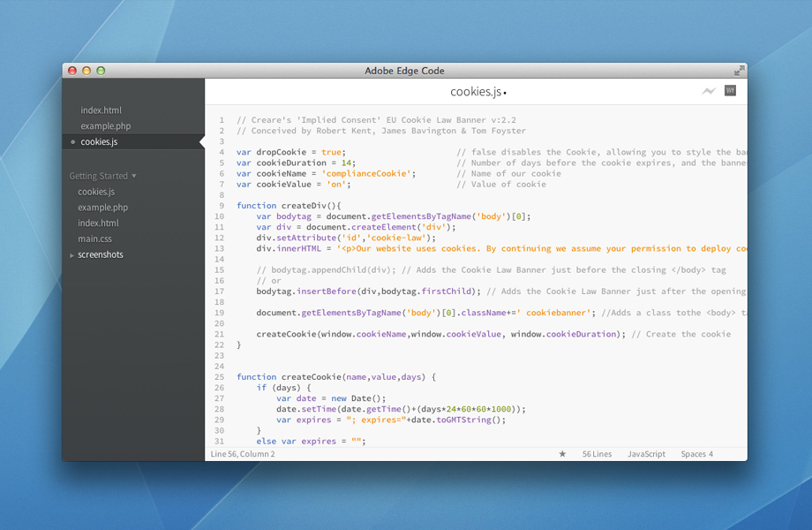This screenshot has width=812, height=530.
Task: Open index.html in working files list
Action: point(101,110)
